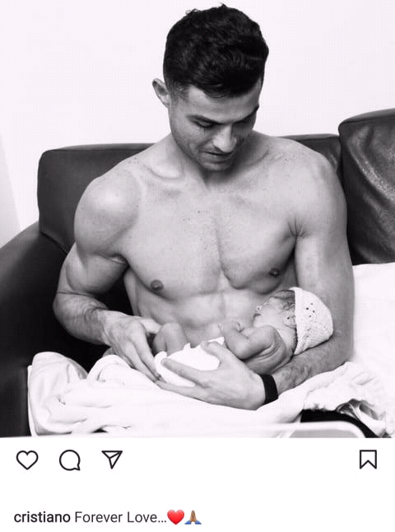Like the post with the heart icon
The height and width of the screenshot is (532, 395).
[27, 460]
